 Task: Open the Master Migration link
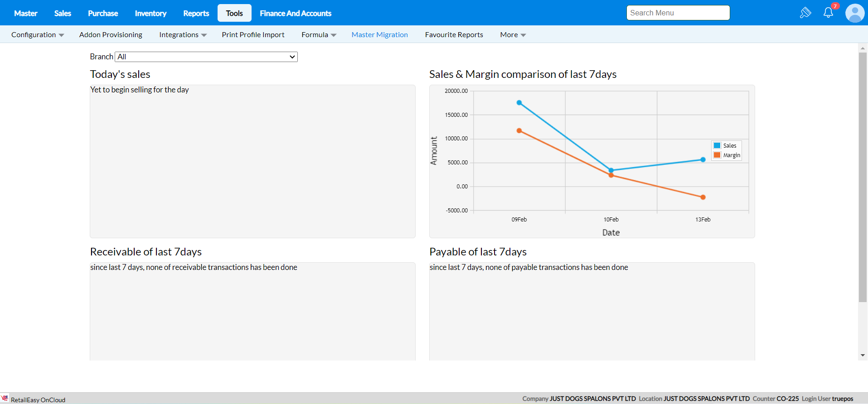379,35
